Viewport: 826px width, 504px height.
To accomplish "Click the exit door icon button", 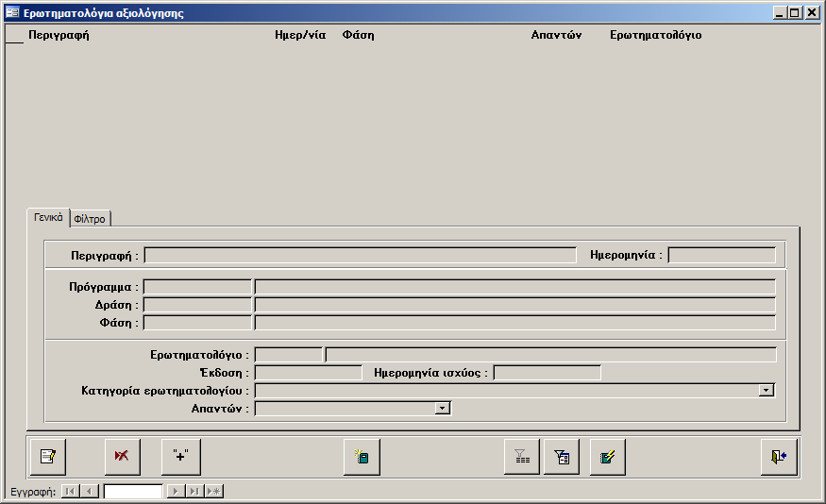I will 779,457.
